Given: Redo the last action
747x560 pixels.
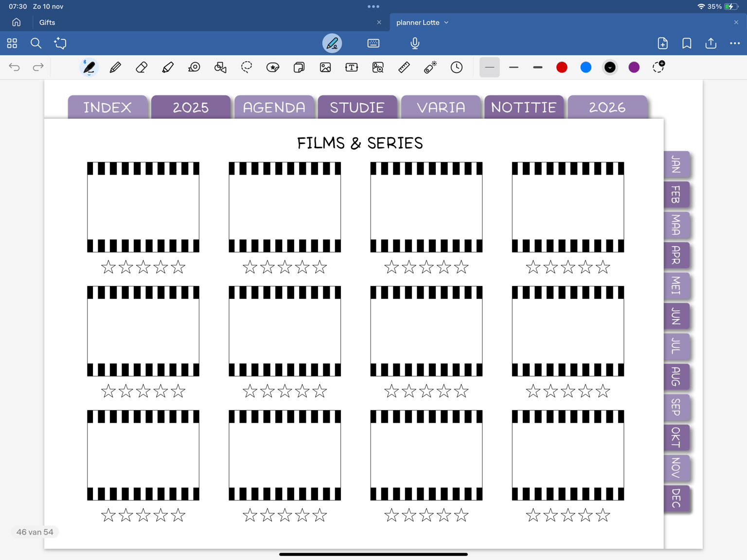Looking at the screenshot, I should click(x=38, y=67).
